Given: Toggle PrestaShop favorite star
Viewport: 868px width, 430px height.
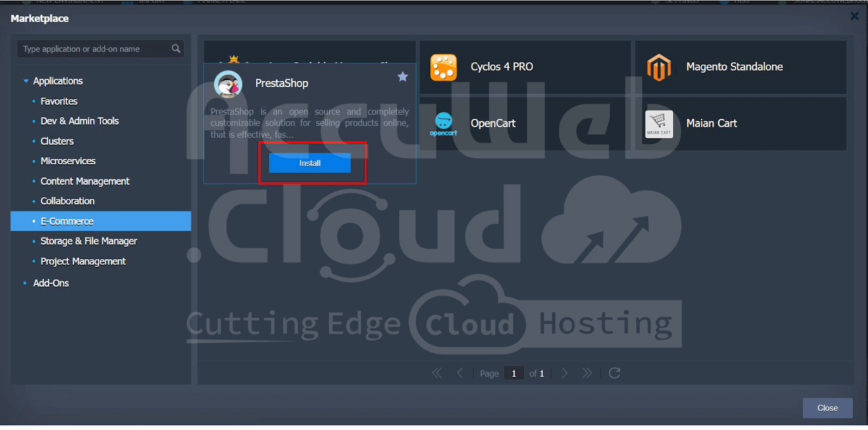Looking at the screenshot, I should click(403, 77).
